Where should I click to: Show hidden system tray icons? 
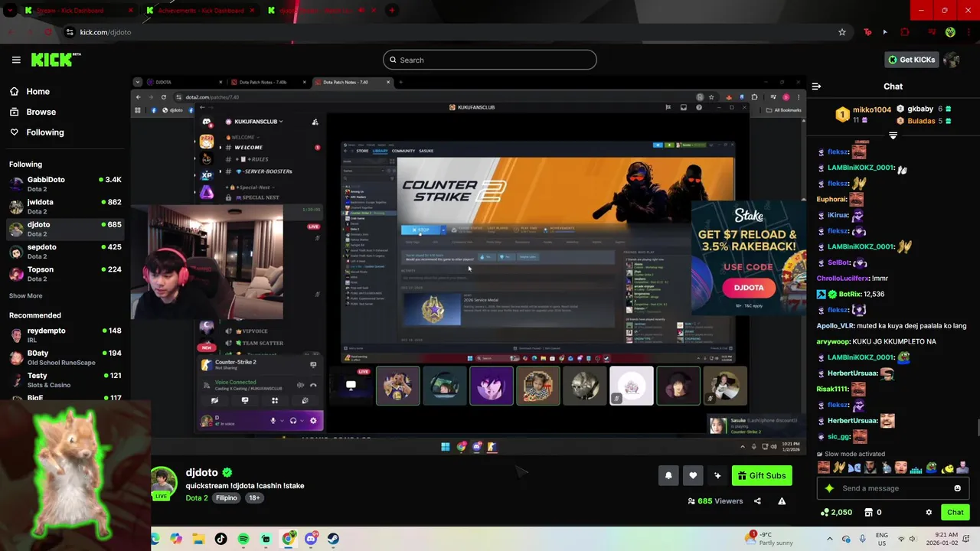(829, 539)
